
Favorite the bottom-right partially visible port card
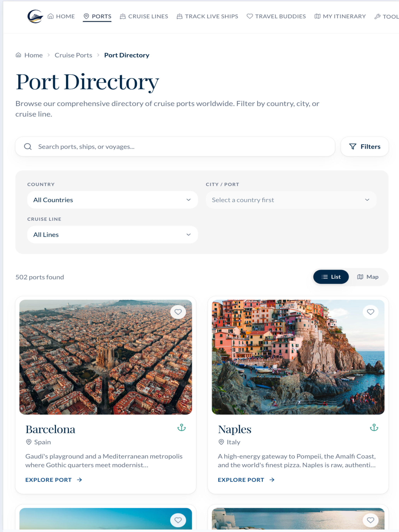370,520
